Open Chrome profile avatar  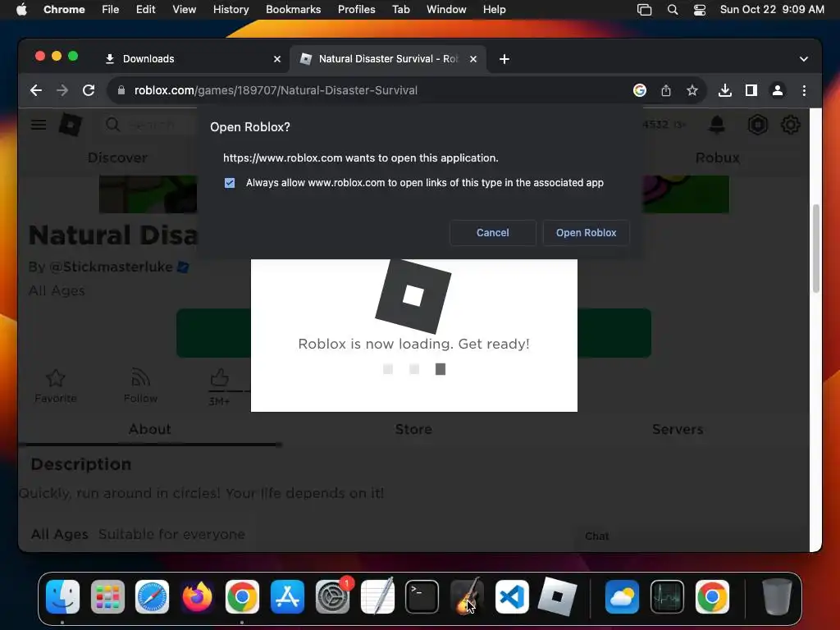pos(778,90)
